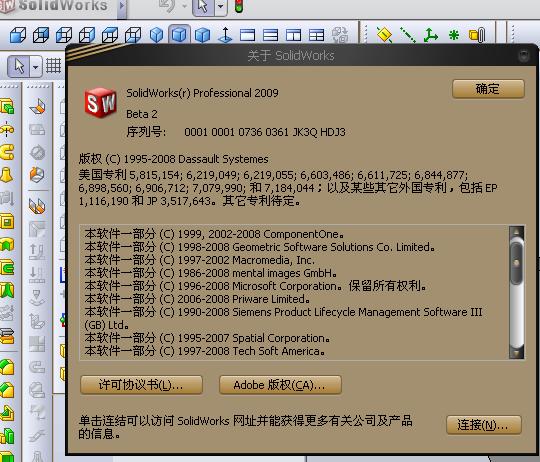Click the Base Flange sheet metal icon
Screen dimensions: 540x462
[x=37, y=107]
